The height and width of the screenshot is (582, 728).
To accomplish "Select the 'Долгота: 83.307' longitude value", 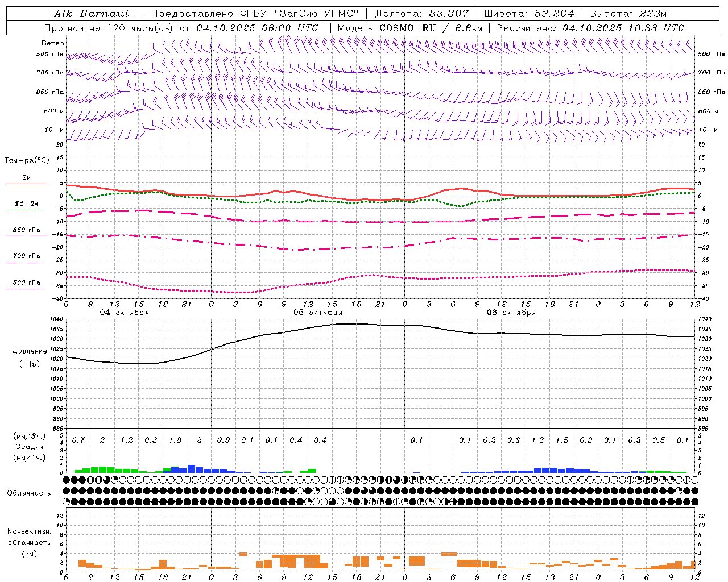I will 422,14.
